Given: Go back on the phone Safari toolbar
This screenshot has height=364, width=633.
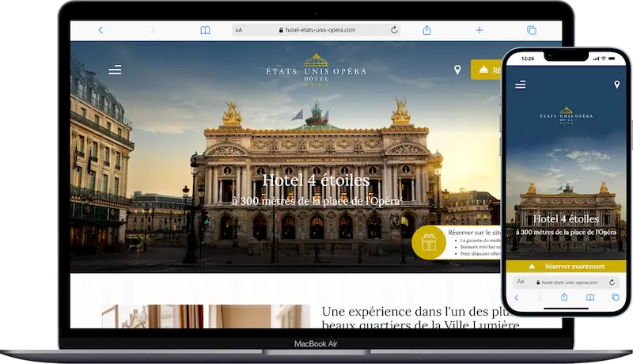Looking at the screenshot, I should [517, 298].
